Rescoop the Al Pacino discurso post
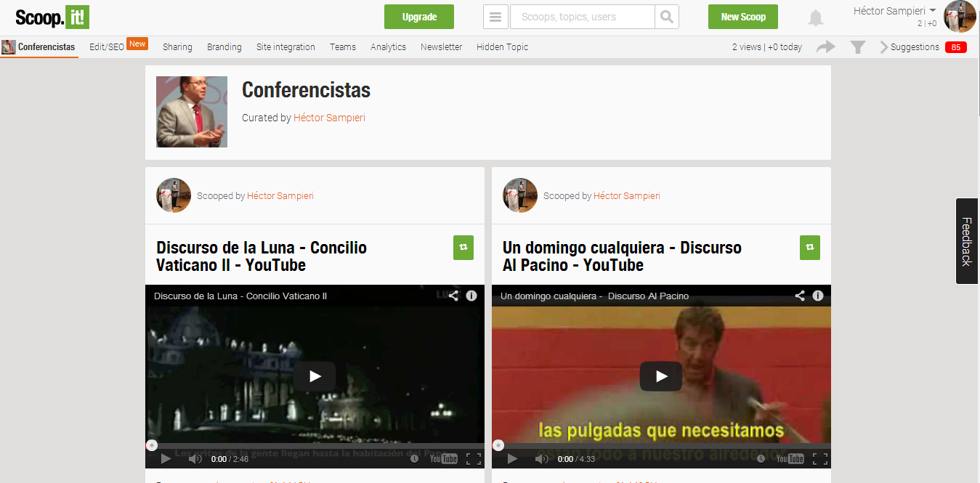Viewport: 980px width, 483px height. click(x=810, y=248)
